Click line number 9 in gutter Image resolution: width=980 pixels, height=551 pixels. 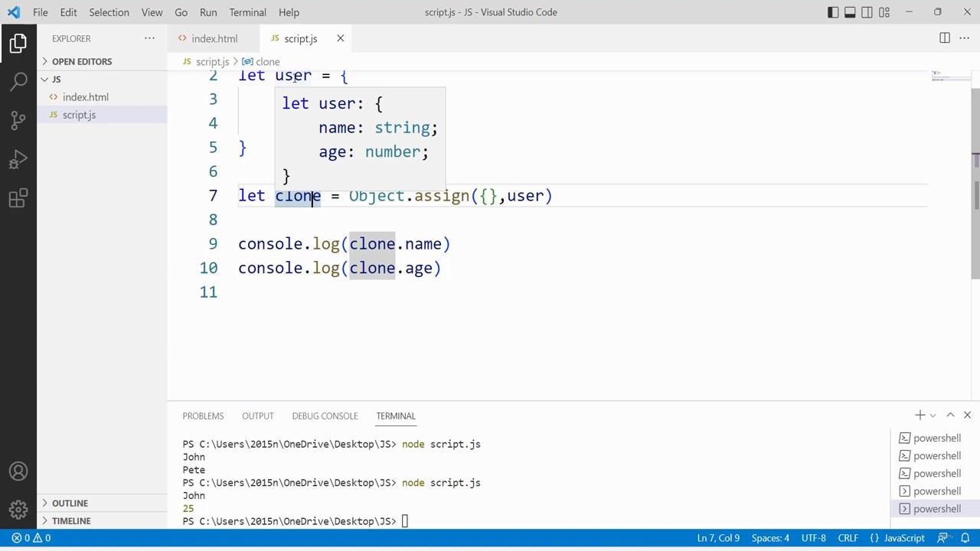click(x=213, y=244)
